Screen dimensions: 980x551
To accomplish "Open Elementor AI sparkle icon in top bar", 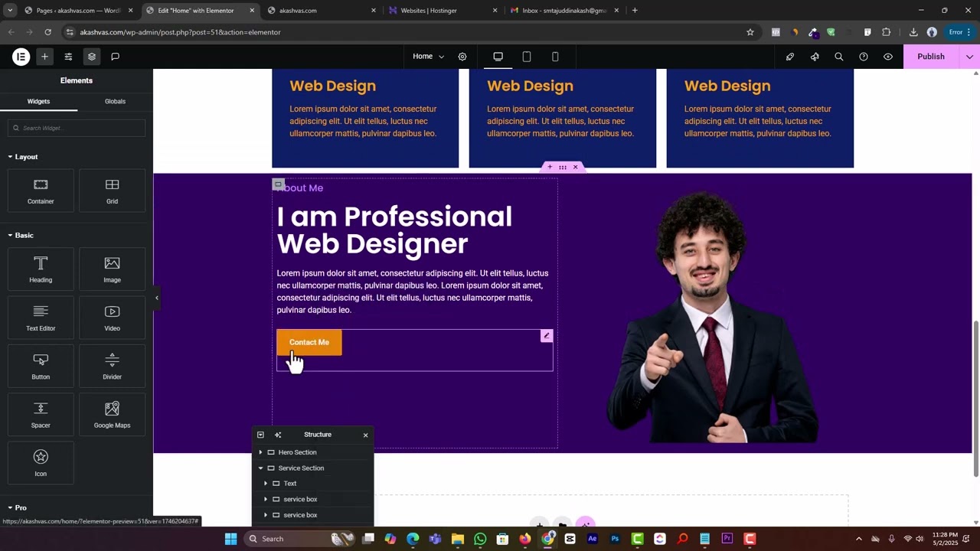I will coord(815,57).
